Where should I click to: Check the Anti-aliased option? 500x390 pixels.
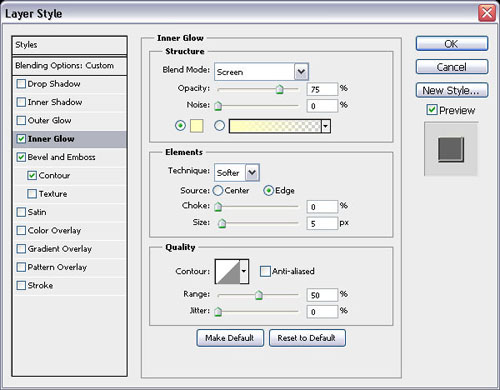tap(265, 271)
